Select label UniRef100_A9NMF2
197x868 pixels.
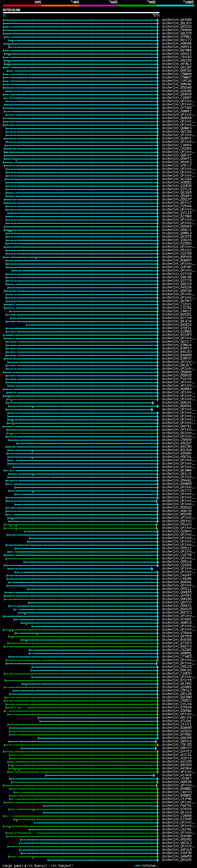(177, 111)
